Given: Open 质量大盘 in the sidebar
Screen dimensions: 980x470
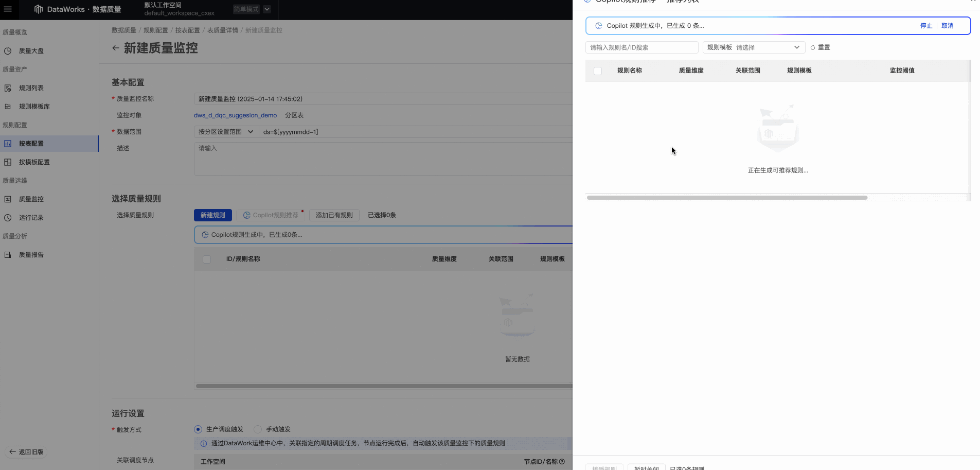Looking at the screenshot, I should pos(31,51).
